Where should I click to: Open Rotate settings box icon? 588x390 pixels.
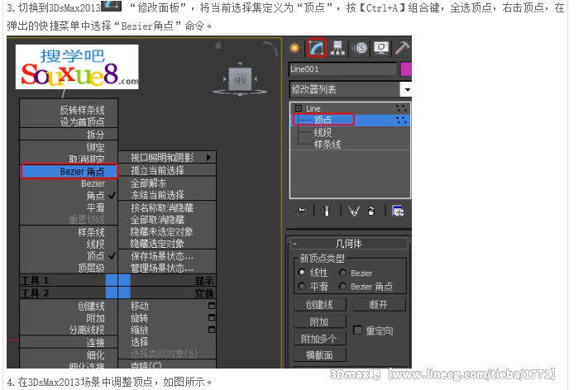tap(212, 317)
